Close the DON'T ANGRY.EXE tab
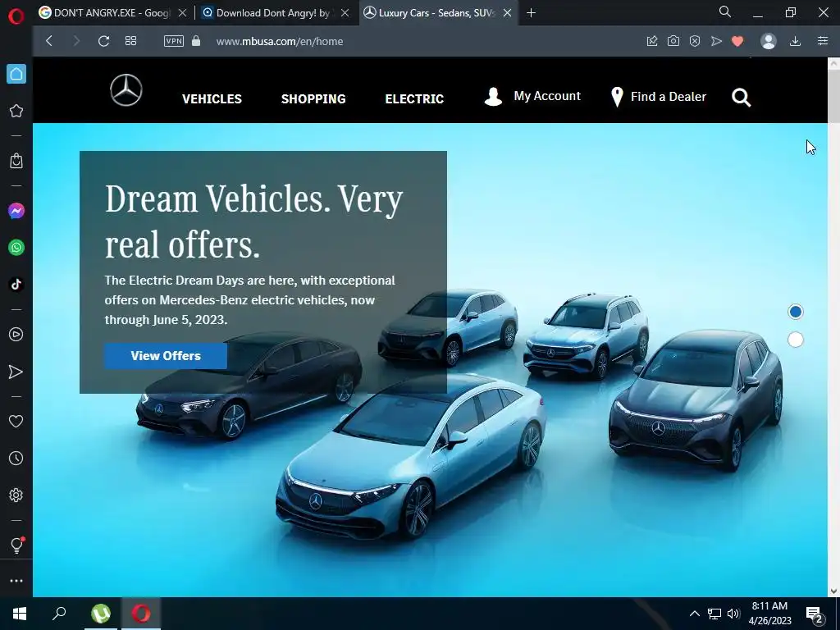This screenshot has height=630, width=840. point(183,13)
